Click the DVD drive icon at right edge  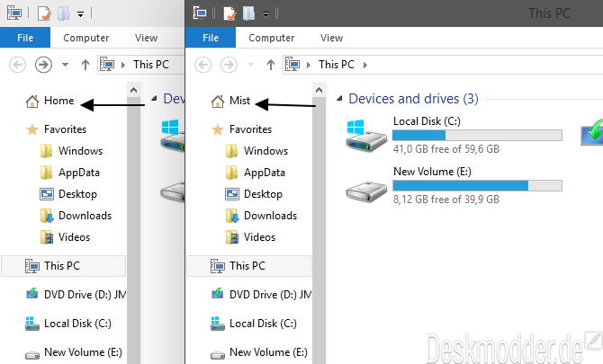[x=592, y=132]
